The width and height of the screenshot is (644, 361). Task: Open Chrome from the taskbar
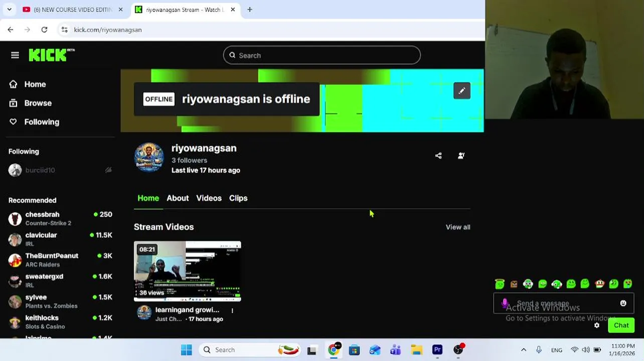(x=334, y=350)
